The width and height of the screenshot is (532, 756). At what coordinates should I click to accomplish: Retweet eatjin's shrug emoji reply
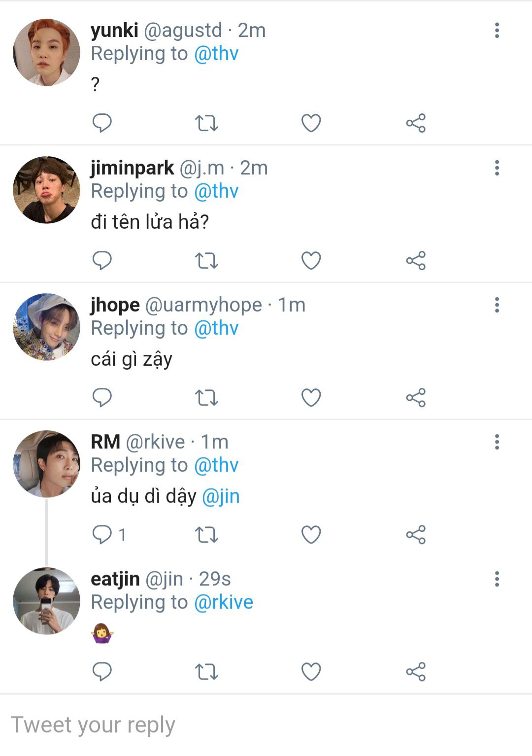coord(206,671)
